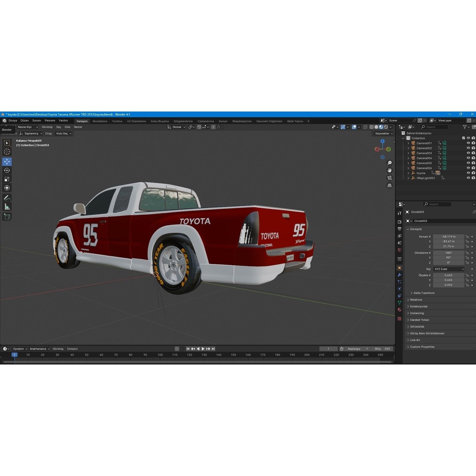The image size is (476, 476).
Task: Jump to the timeline start frame
Action: tap(188, 349)
